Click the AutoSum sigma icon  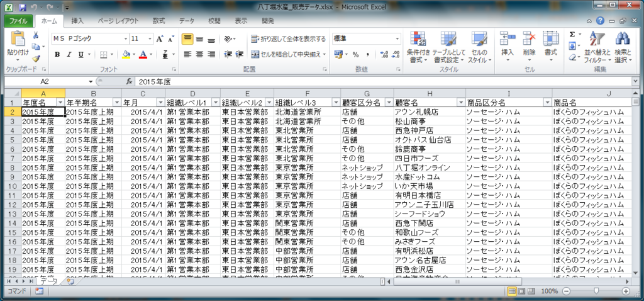pos(572,35)
